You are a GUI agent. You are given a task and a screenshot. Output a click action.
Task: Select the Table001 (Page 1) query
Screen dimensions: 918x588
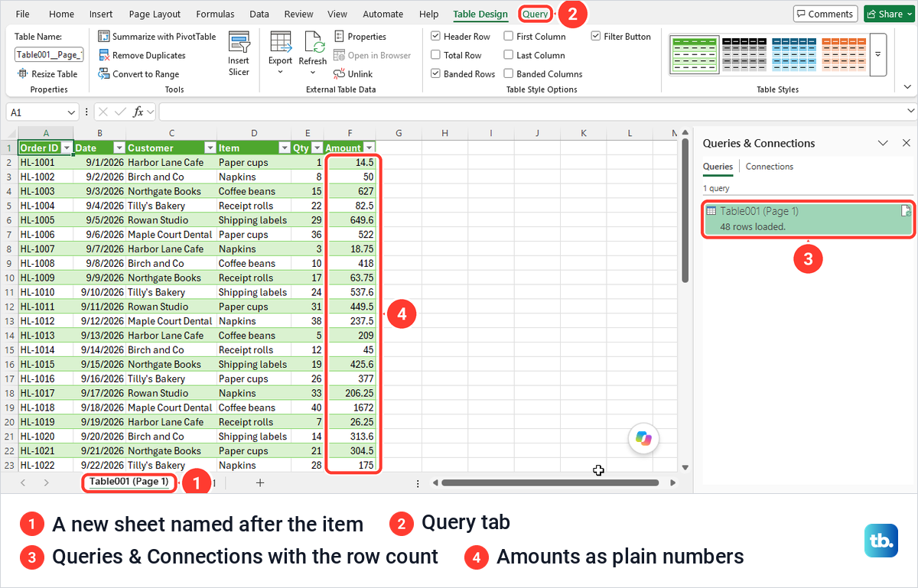point(808,219)
